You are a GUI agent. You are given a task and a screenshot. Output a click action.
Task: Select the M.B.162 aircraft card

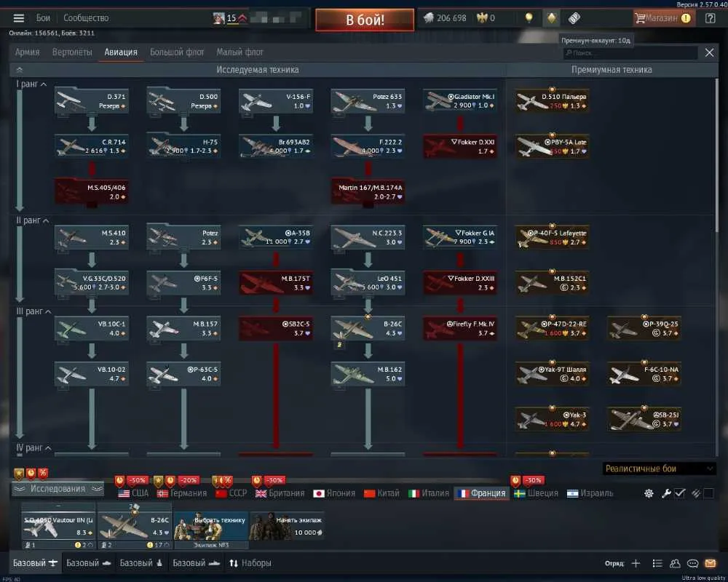(367, 374)
